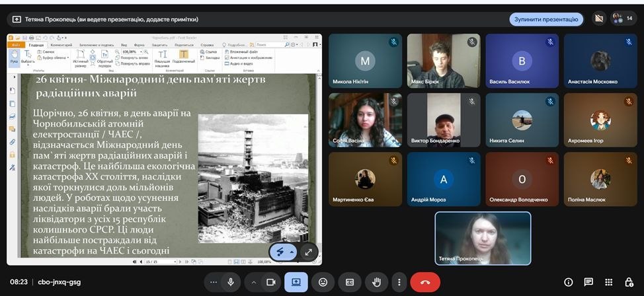The height and width of the screenshot is (296, 644).
Task: Show meeting details info icon
Action: 568,282
